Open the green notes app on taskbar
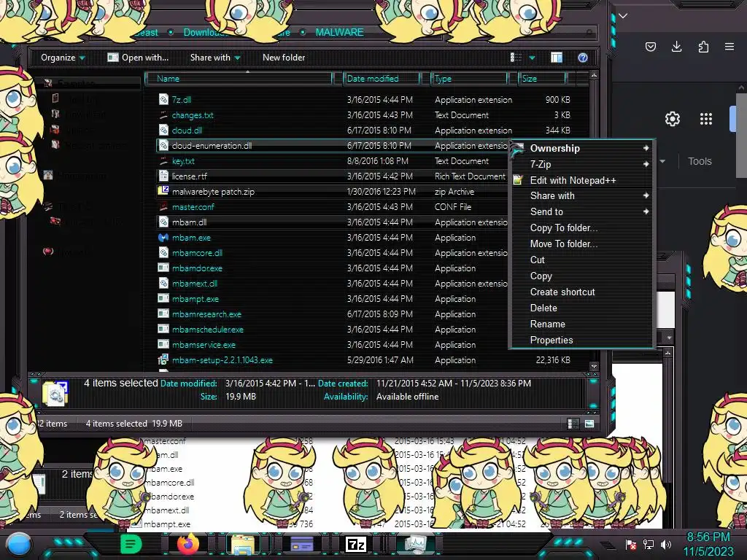Screen dimensions: 747x560 click(131, 544)
